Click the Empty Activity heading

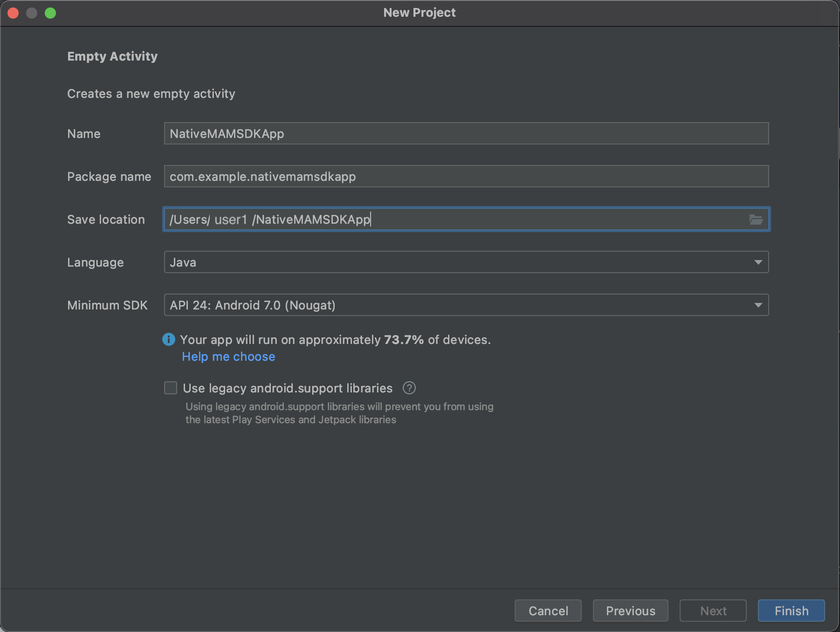tap(112, 56)
